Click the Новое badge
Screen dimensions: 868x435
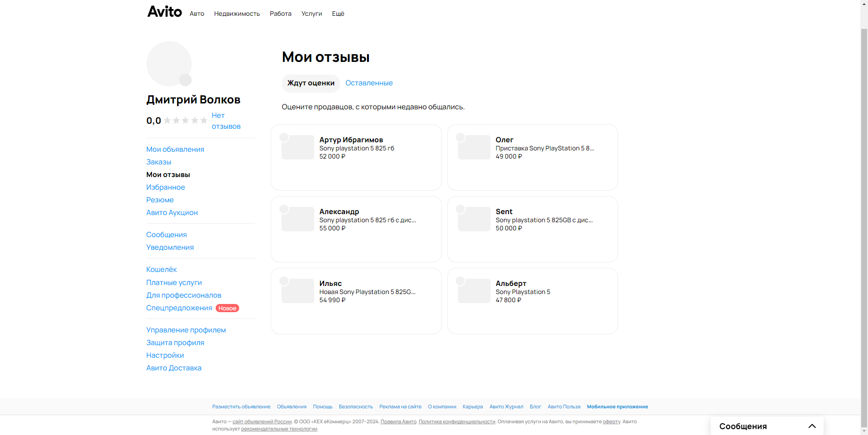(x=227, y=308)
